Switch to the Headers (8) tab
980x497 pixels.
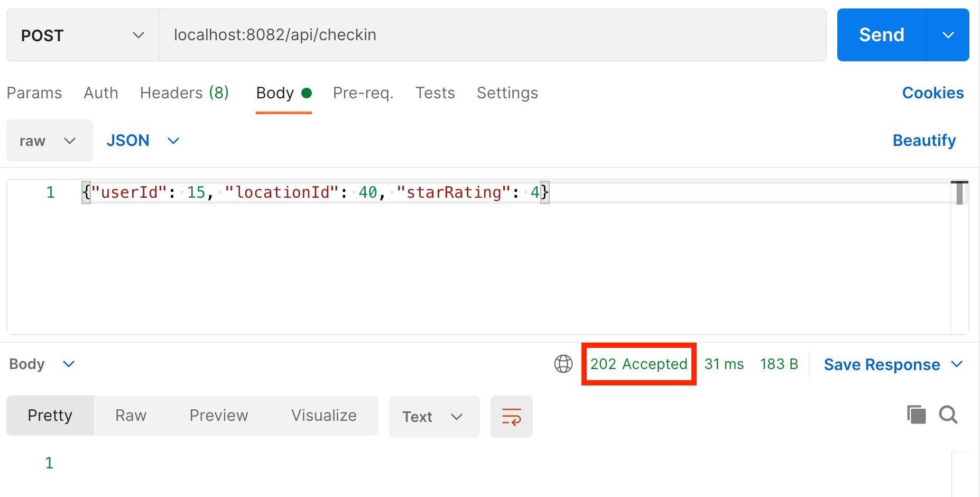click(184, 93)
